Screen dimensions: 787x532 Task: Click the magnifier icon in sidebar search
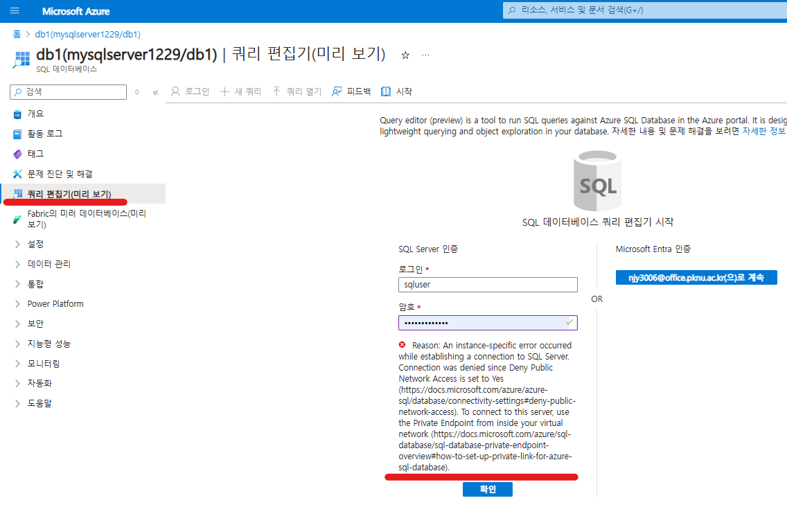click(x=18, y=92)
